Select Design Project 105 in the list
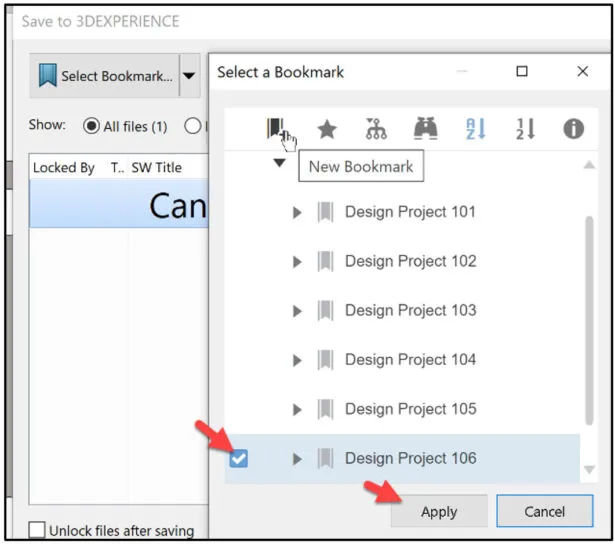 [x=410, y=409]
